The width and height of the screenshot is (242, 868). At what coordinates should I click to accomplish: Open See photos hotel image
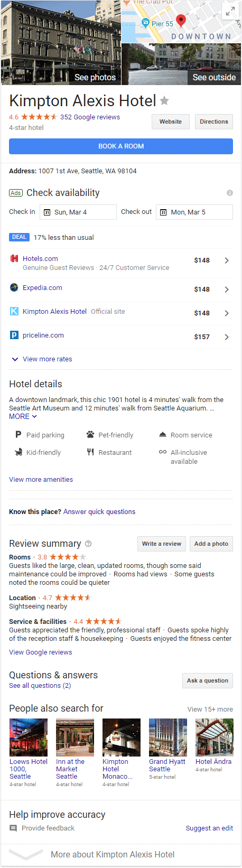point(61,42)
